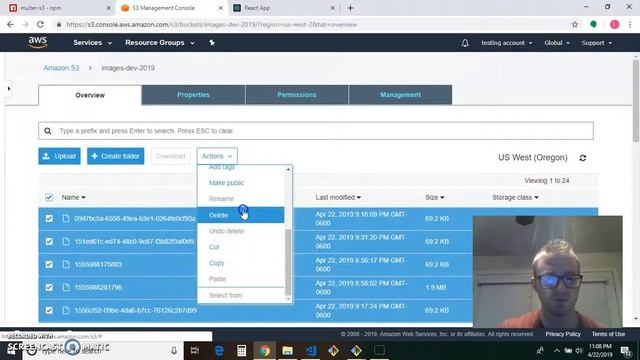Click file icon of 09d7bc5a row

coord(66,218)
